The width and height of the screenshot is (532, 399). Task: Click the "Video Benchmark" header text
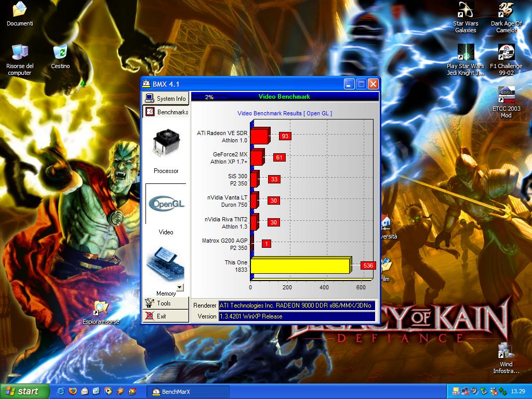click(x=284, y=97)
